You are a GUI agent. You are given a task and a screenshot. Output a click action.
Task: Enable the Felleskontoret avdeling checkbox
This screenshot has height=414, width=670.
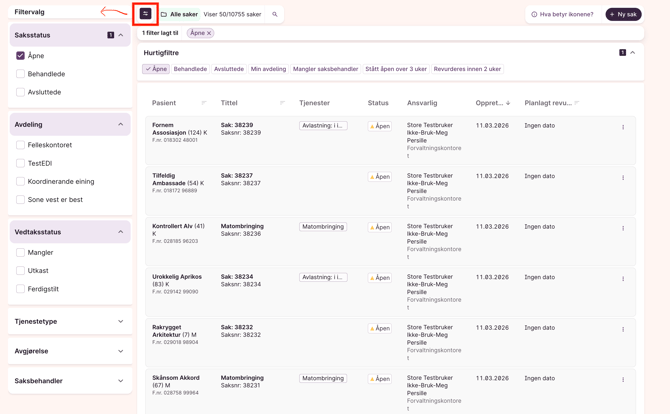(x=20, y=145)
